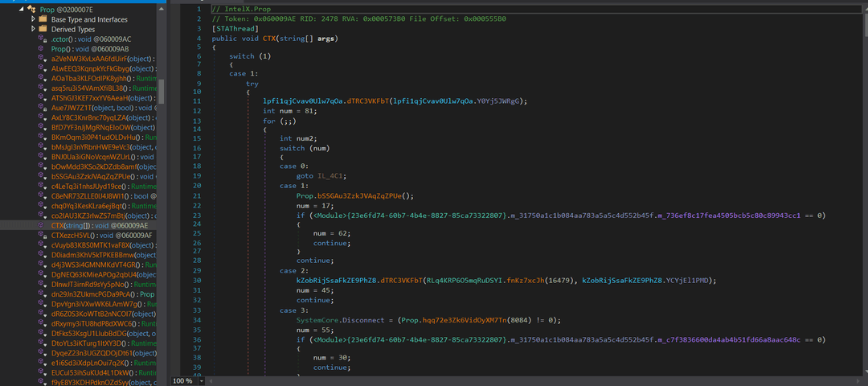Click the Aue7JW7Z1T method icon

[x=42, y=108]
